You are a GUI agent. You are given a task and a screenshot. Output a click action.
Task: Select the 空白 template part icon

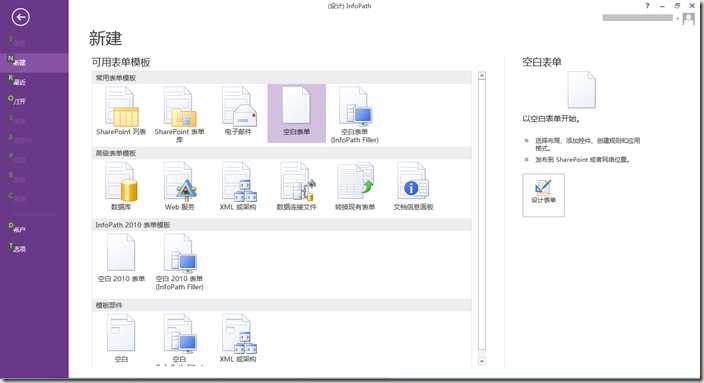121,339
